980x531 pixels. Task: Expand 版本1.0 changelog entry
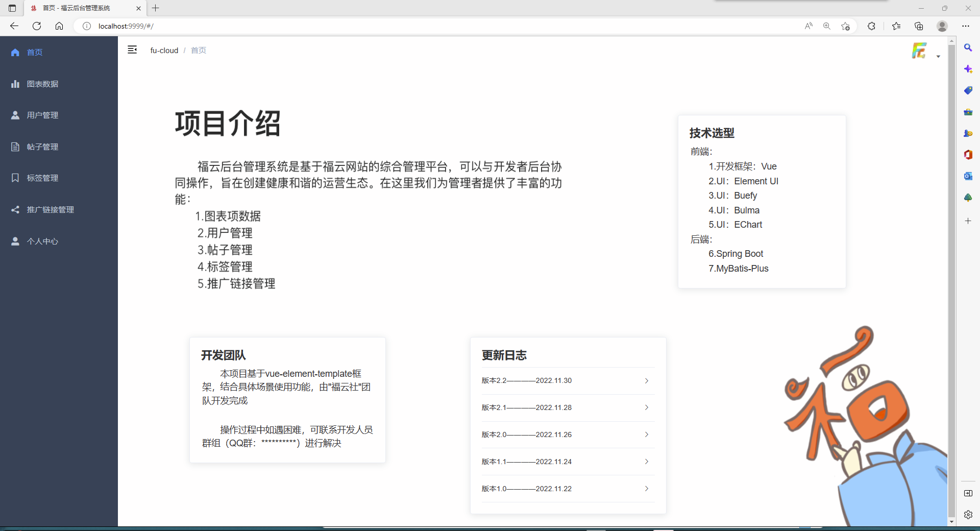(x=646, y=489)
